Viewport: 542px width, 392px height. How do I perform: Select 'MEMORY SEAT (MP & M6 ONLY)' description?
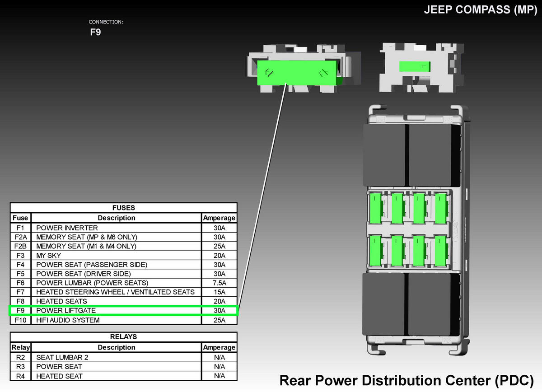tap(87, 237)
